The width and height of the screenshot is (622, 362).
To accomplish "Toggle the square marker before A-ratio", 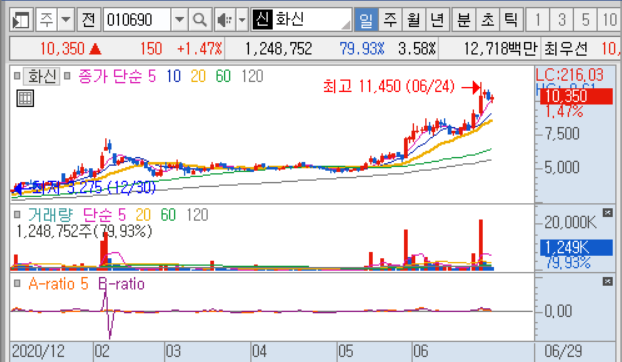I will point(17,283).
